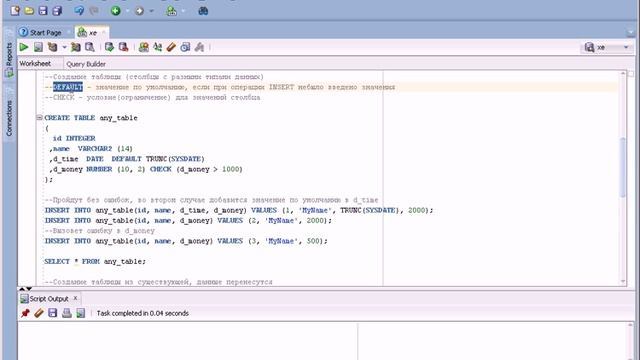Screen dimensions: 640x360
Task: Click the d_money NUMBER CHECK line
Action: click(146, 169)
